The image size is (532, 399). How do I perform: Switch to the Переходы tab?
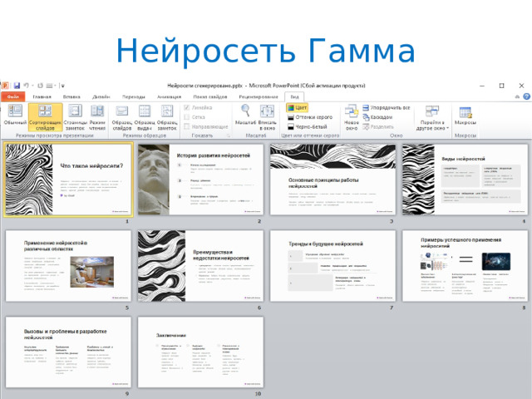tap(134, 96)
